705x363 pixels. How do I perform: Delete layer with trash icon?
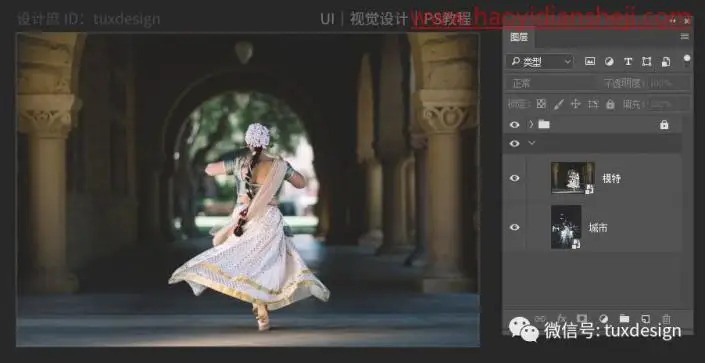(666, 318)
